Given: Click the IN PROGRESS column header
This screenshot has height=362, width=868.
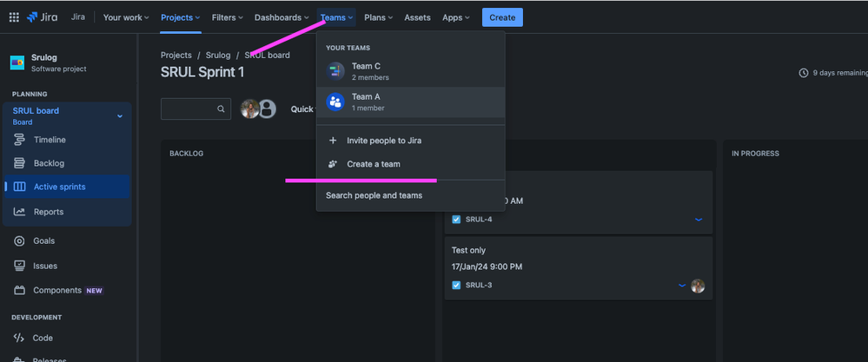Looking at the screenshot, I should coord(755,154).
